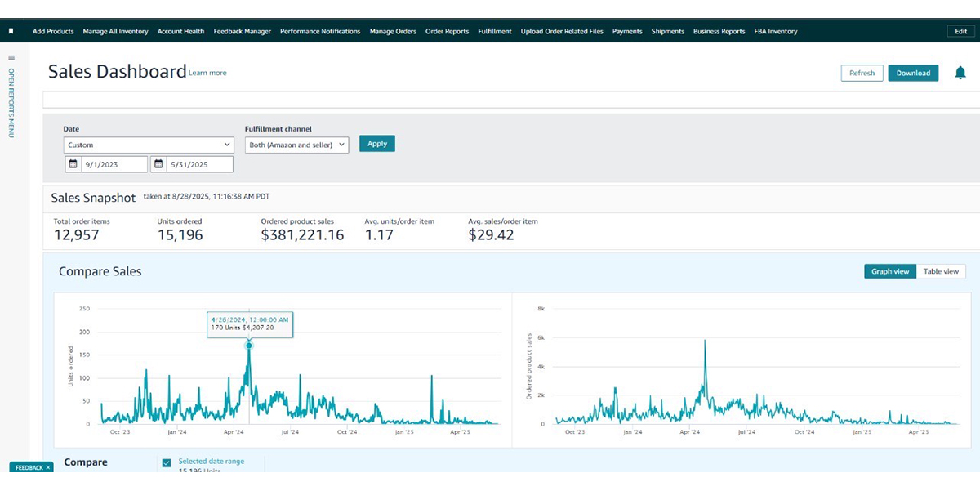Click the Refresh button

[862, 73]
